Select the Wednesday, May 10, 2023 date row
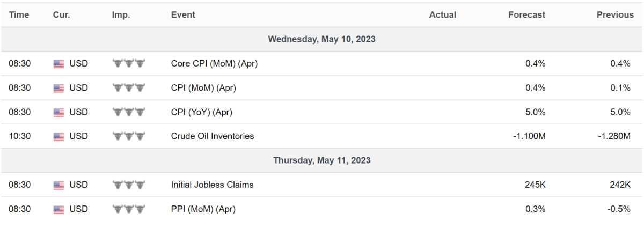This screenshot has width=644, height=228. 322,39
